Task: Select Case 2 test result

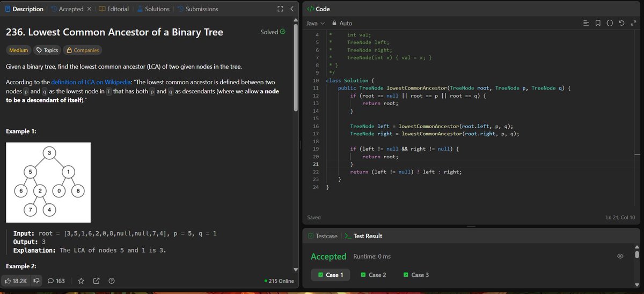Action: tap(373, 275)
